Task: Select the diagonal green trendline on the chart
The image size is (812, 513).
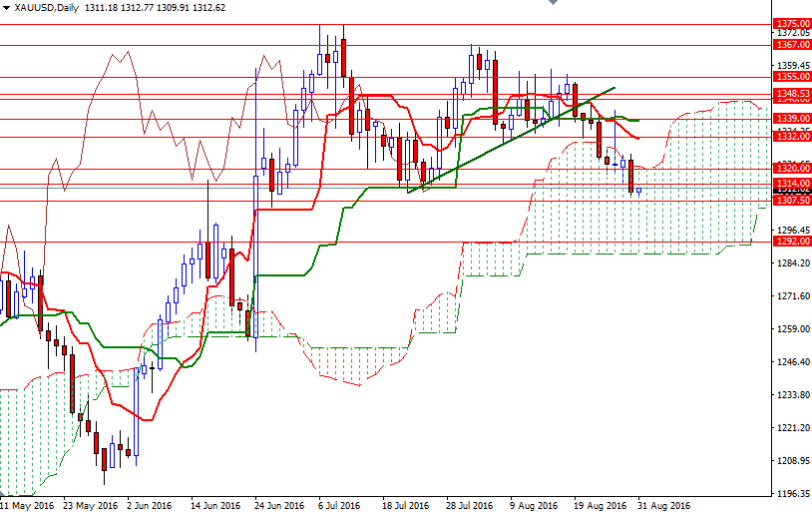Action: coord(511,140)
